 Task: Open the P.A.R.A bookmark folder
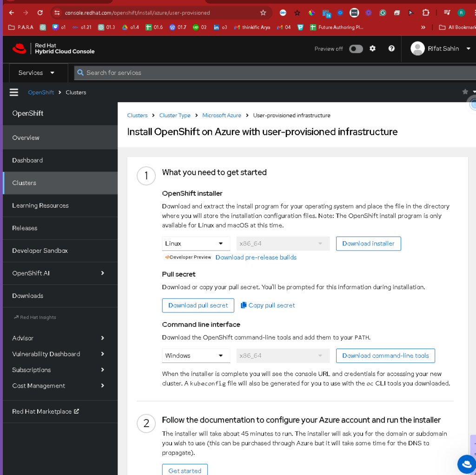20,27
